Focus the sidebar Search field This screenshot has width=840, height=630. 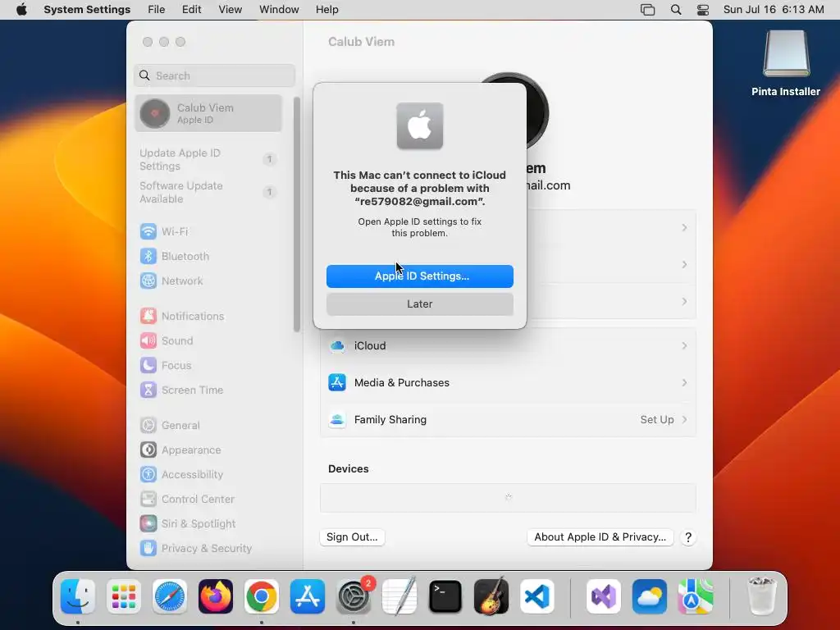tap(214, 75)
